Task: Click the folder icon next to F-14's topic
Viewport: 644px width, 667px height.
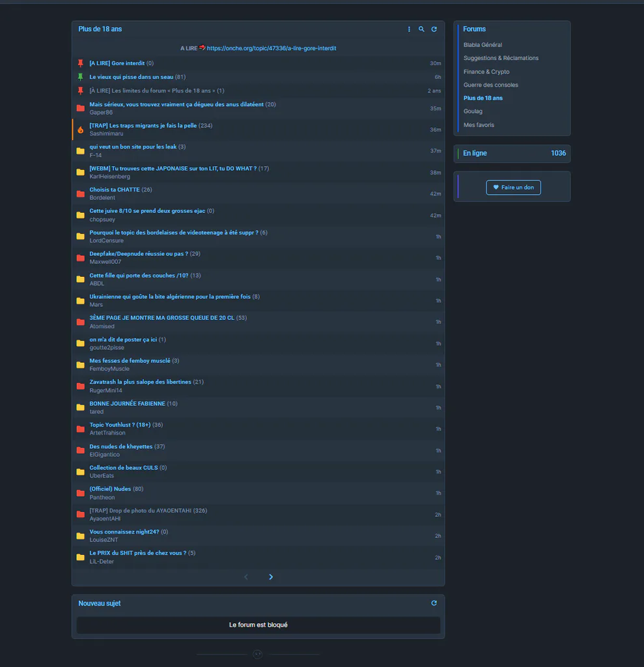Action: tap(80, 151)
